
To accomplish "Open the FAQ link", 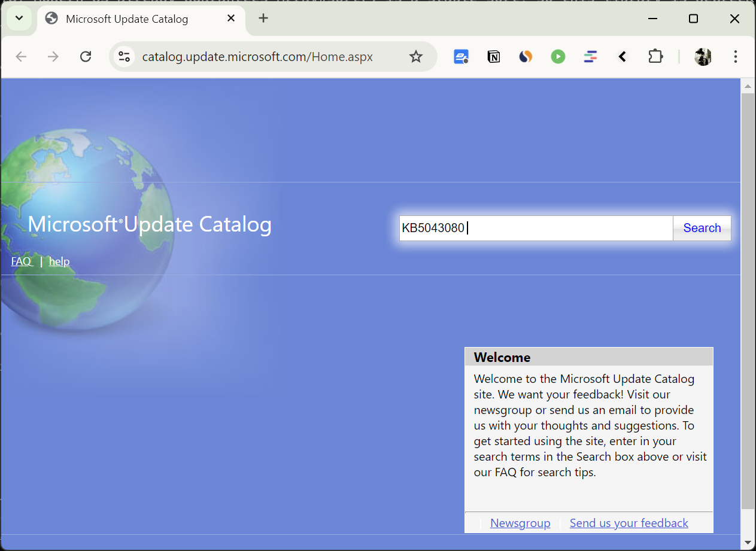I will [22, 261].
